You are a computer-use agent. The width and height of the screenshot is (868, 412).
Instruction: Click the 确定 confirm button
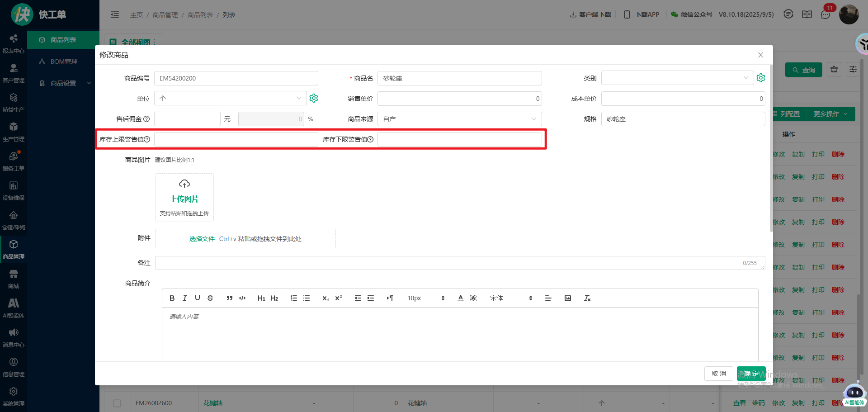point(751,374)
